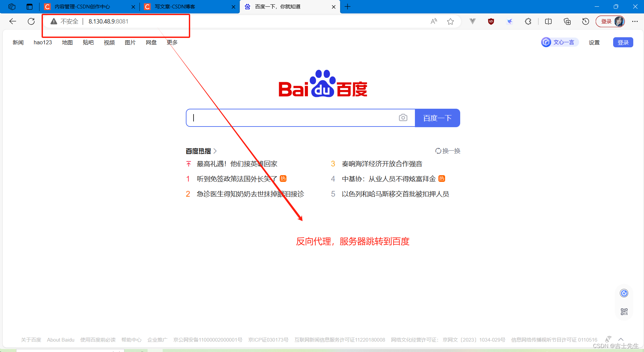Open 地图 nav link
The width and height of the screenshot is (644, 352).
pos(67,42)
